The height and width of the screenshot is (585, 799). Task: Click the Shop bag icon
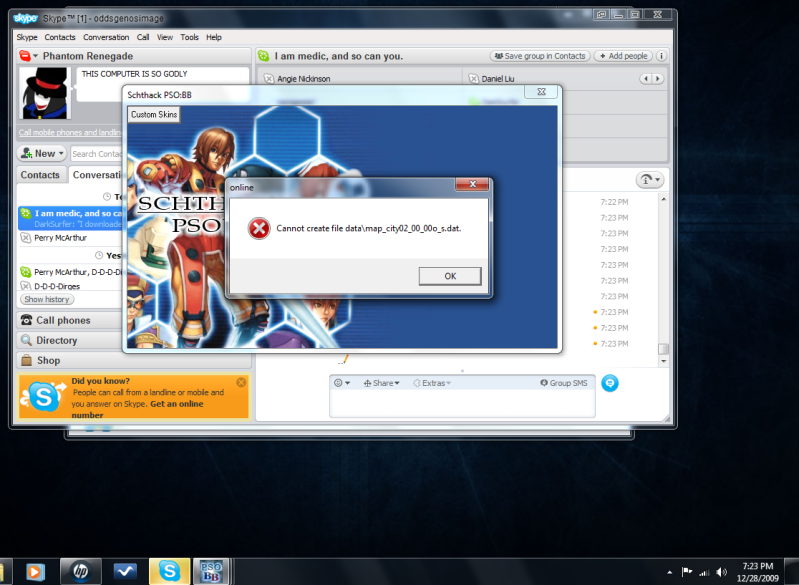point(27,361)
